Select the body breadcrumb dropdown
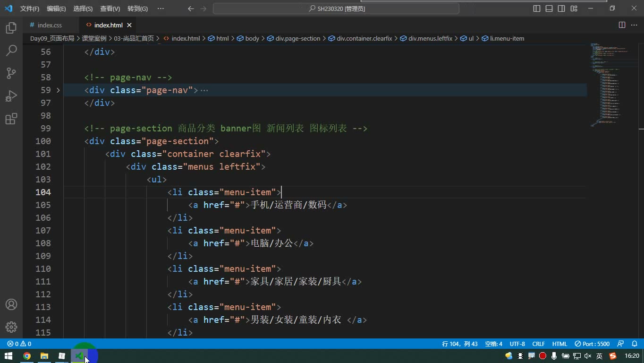 click(248, 38)
